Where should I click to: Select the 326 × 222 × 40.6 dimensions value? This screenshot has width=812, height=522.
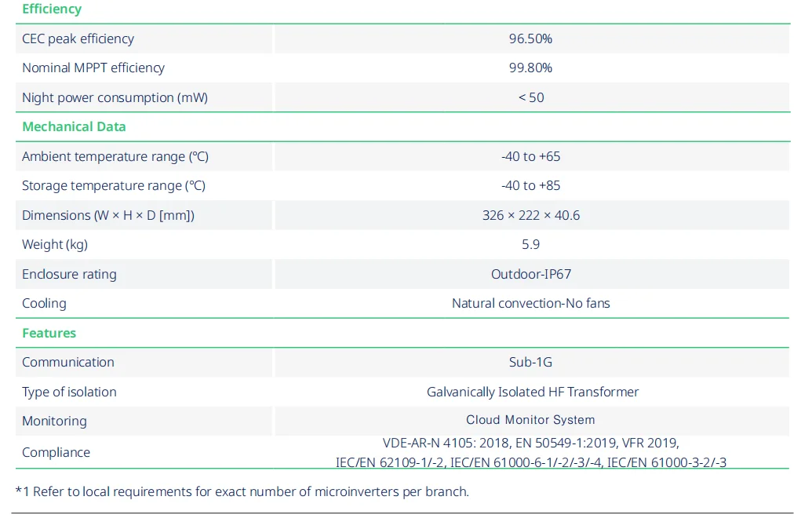click(530, 215)
